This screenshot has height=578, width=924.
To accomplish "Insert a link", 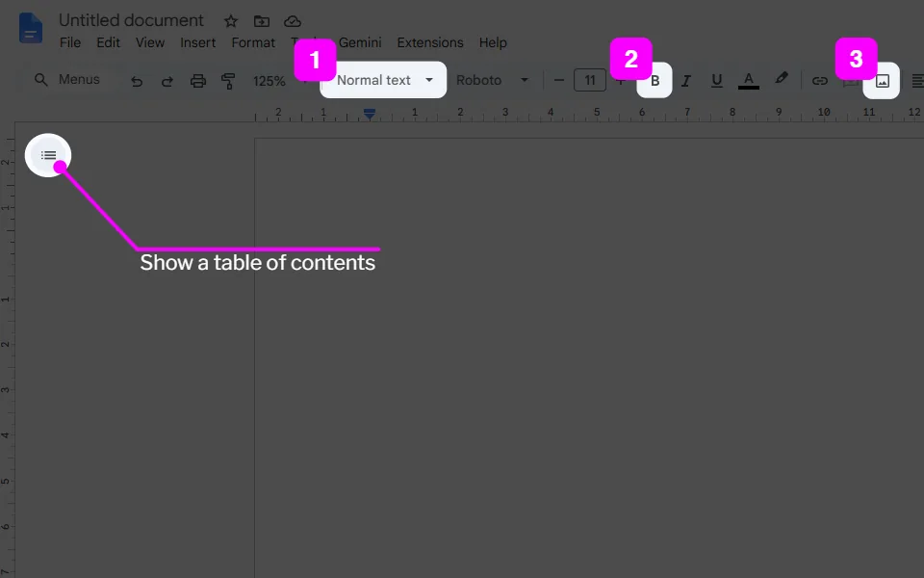I will pos(820,81).
